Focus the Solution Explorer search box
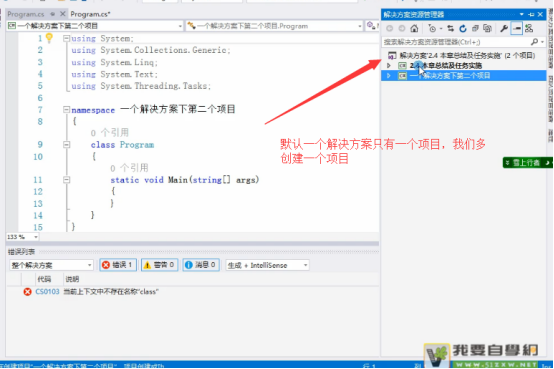Screen dimensions: 554x369 [456, 42]
